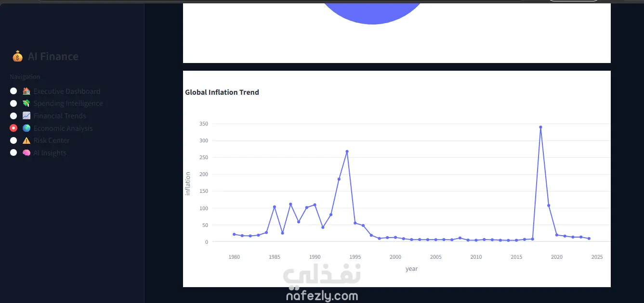Select the Spending Intelligence radio button
Image resolution: width=644 pixels, height=303 pixels.
[x=13, y=103]
